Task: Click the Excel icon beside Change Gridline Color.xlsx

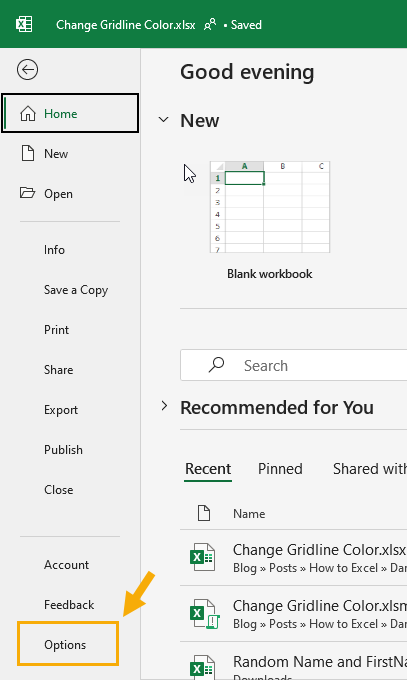Action: tap(202, 557)
